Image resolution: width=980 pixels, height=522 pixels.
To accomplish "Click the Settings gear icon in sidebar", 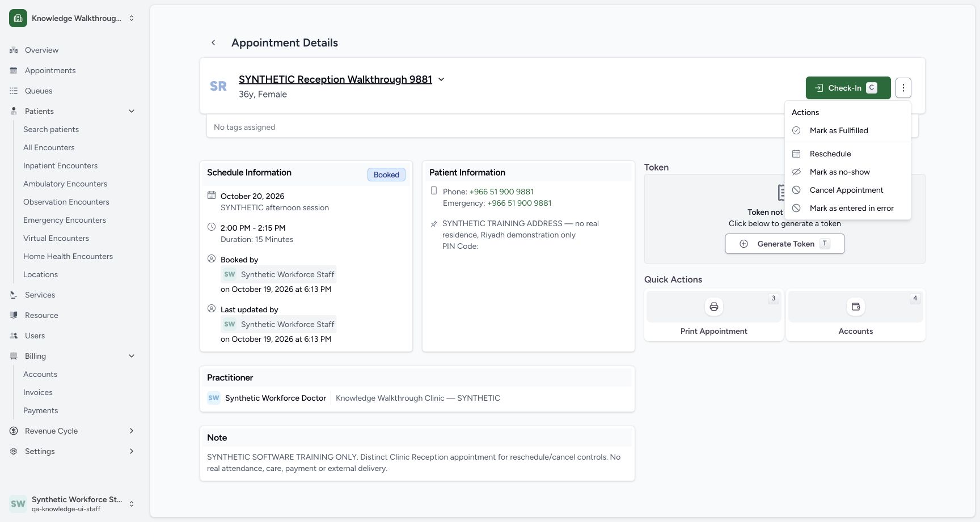I will (x=14, y=451).
